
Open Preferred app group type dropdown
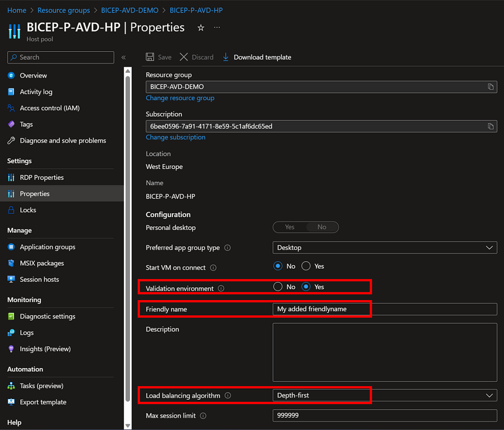click(x=385, y=248)
